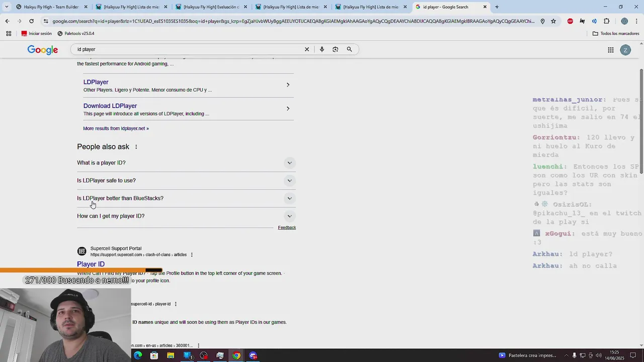Open the Player ID result title
Viewport: 644px width, 362px height.
click(x=91, y=264)
